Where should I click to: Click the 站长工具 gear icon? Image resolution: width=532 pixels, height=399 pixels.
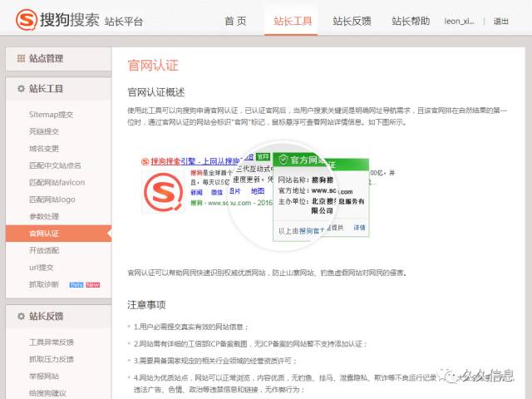pos(20,88)
